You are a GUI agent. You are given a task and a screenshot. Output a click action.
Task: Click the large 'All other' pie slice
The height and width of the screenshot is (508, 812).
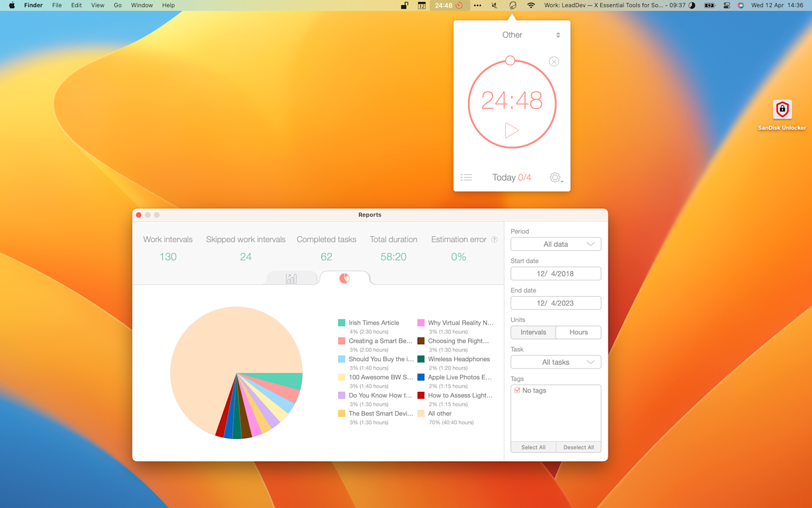[220, 354]
